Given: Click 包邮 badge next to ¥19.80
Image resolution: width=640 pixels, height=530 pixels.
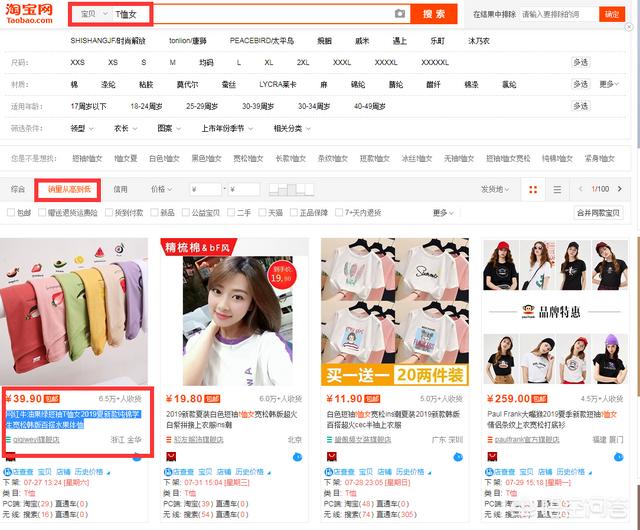Looking at the screenshot, I should coord(212,399).
